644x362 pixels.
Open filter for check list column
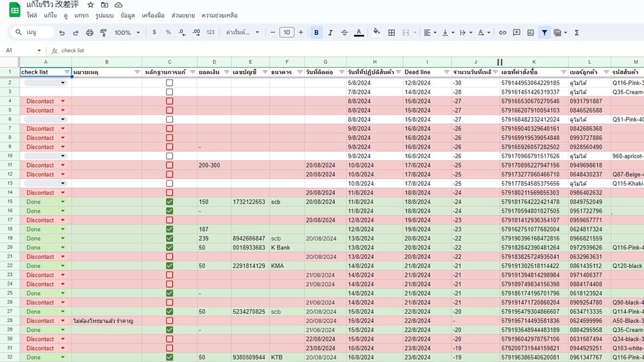67,72
